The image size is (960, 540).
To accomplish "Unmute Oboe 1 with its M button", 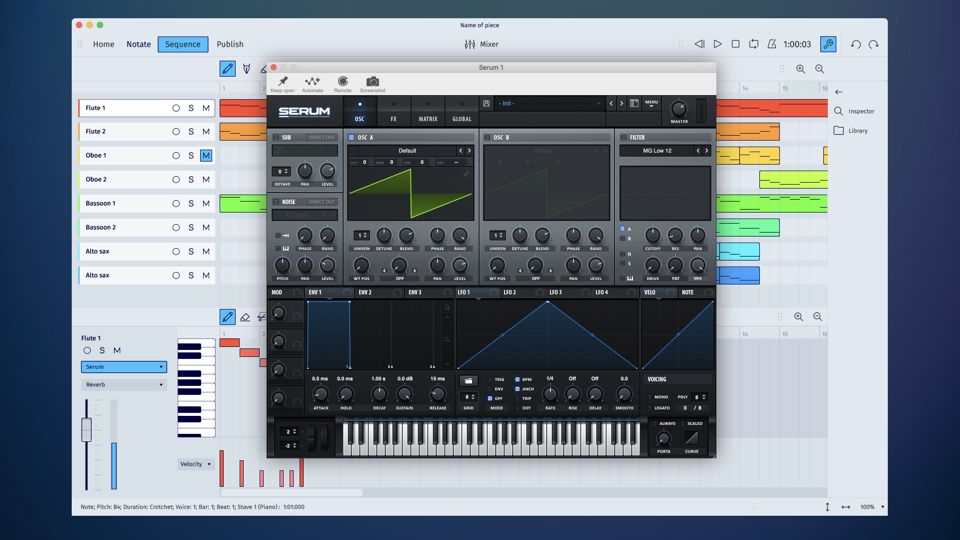I will [x=206, y=156].
